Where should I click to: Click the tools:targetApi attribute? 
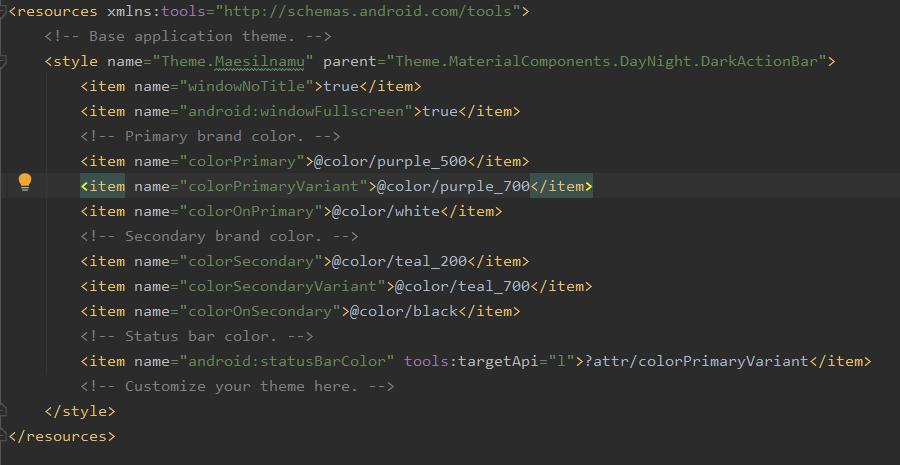pos(490,361)
